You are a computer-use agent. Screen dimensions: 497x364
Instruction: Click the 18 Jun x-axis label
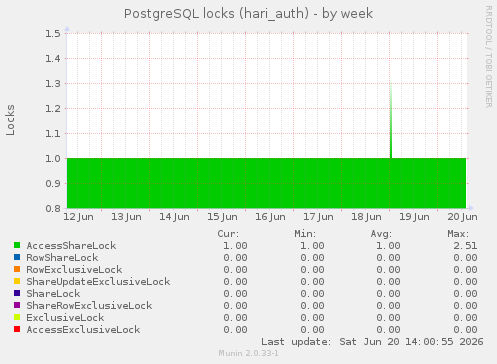pyautogui.click(x=366, y=217)
